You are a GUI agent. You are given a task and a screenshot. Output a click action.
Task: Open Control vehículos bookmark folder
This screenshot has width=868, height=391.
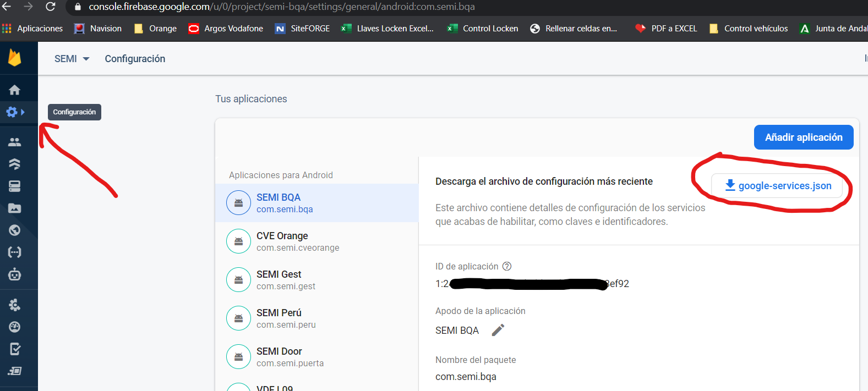pyautogui.click(x=749, y=29)
